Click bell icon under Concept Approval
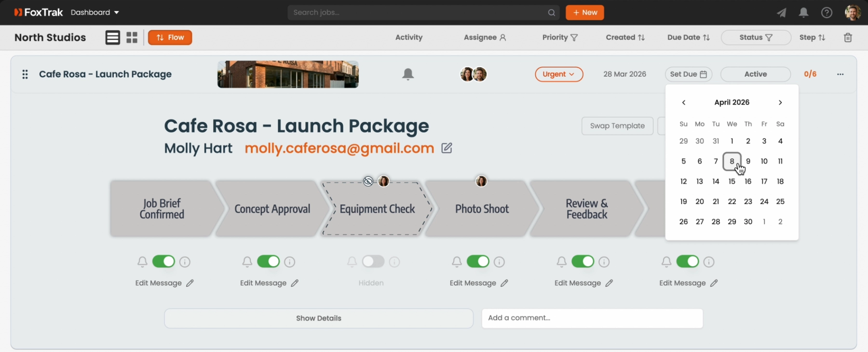Viewport: 868px width, 352px height. [x=247, y=262]
